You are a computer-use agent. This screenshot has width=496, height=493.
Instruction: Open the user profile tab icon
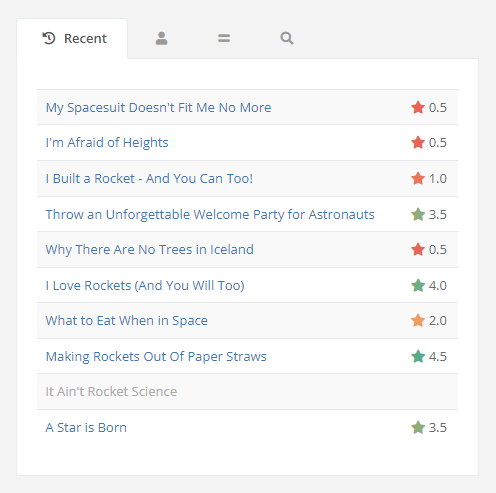click(161, 38)
